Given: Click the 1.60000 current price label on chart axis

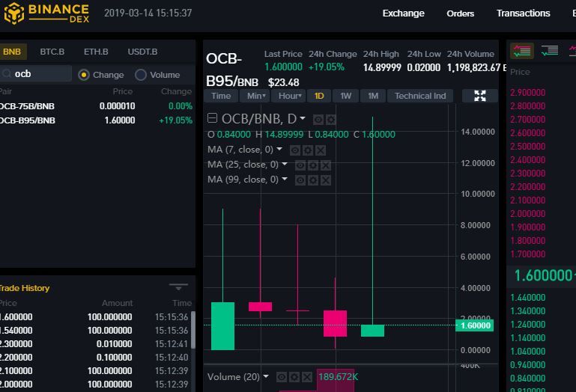Looking at the screenshot, I should pos(475,325).
